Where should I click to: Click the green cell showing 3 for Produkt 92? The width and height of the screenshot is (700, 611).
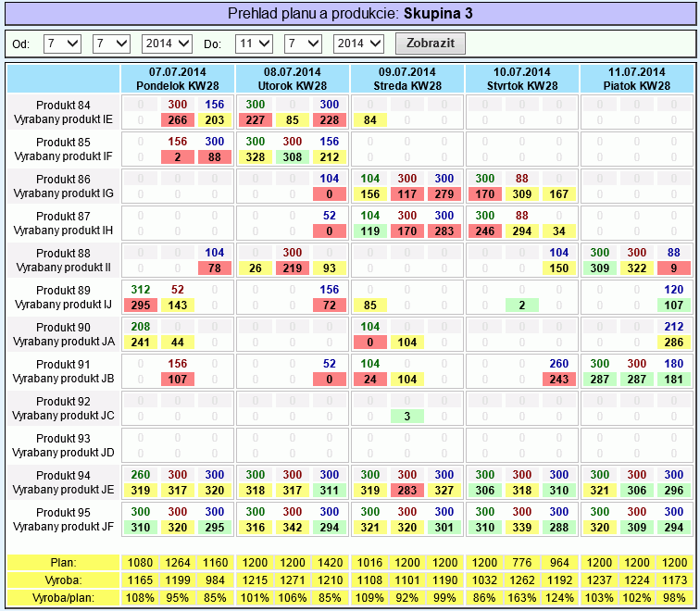tap(406, 416)
